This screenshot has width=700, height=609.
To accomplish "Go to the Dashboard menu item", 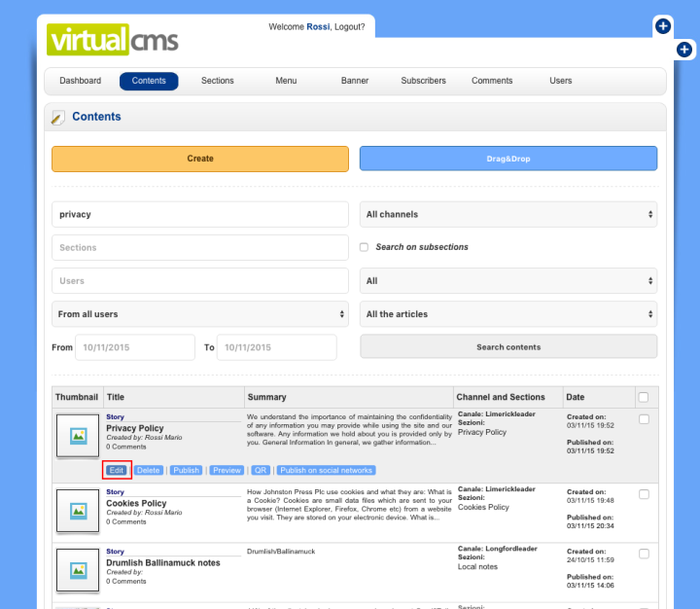I will point(80,81).
